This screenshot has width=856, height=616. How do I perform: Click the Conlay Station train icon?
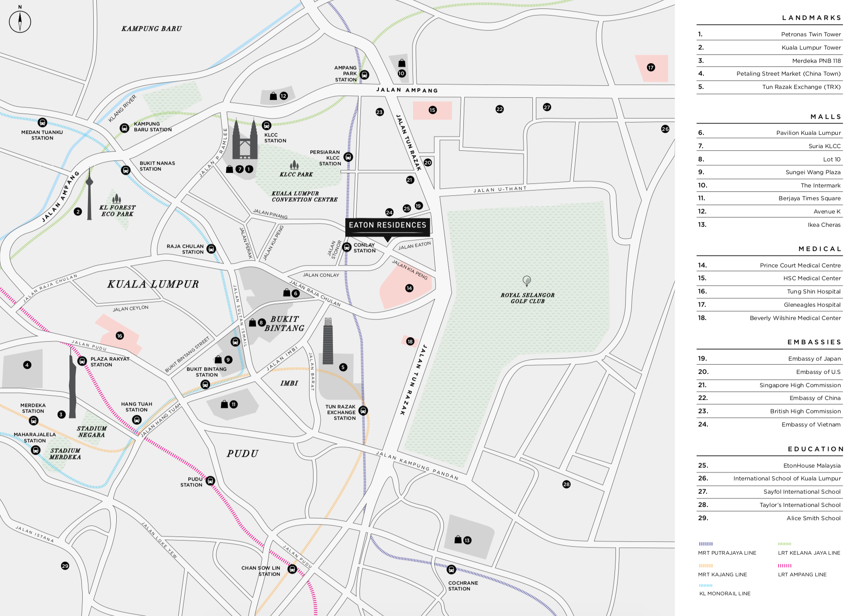coord(347,247)
